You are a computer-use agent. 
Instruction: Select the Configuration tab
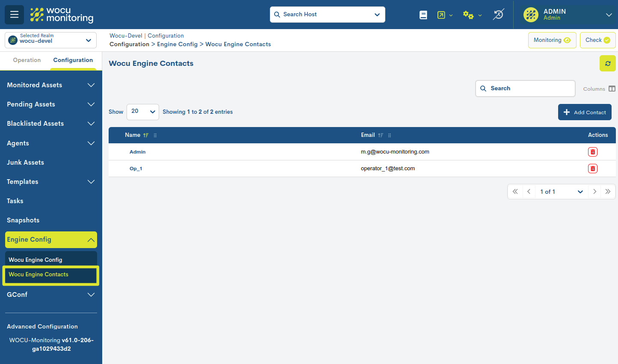73,60
